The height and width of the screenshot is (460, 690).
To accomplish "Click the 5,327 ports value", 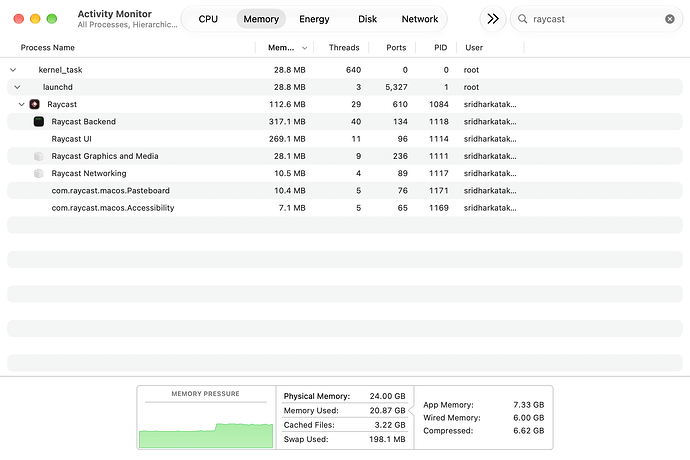I will tap(396, 87).
